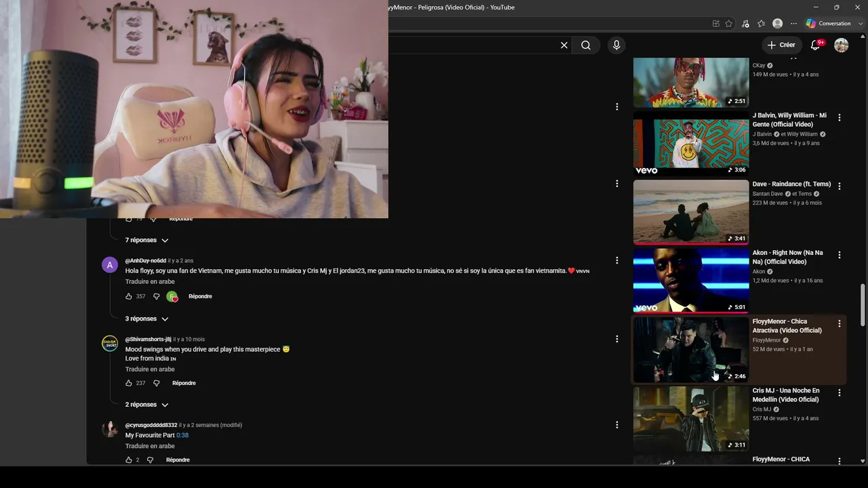Image resolution: width=868 pixels, height=488 pixels.
Task: Click comment date 'il y a 2 ans'
Action: click(x=180, y=261)
